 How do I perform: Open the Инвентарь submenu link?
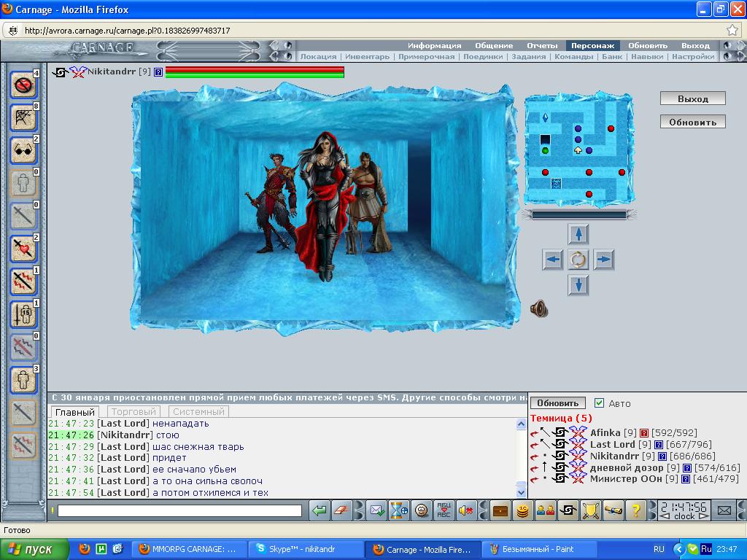(x=368, y=57)
